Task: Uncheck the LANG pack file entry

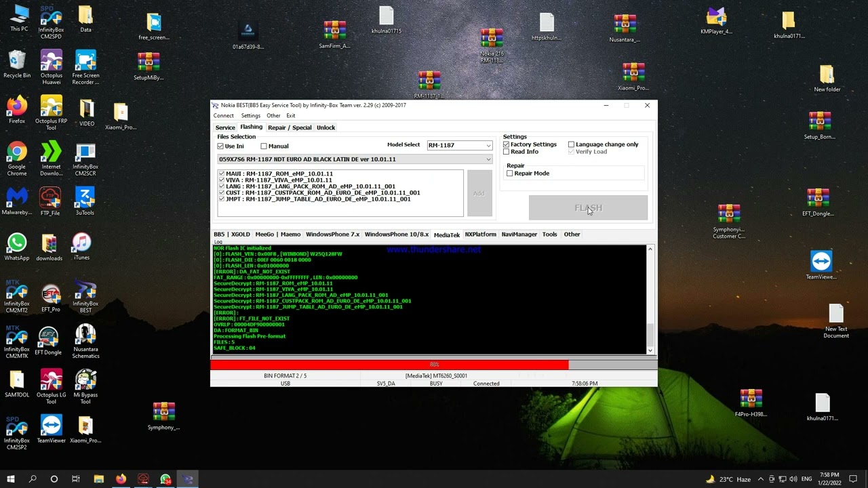Action: (222, 186)
